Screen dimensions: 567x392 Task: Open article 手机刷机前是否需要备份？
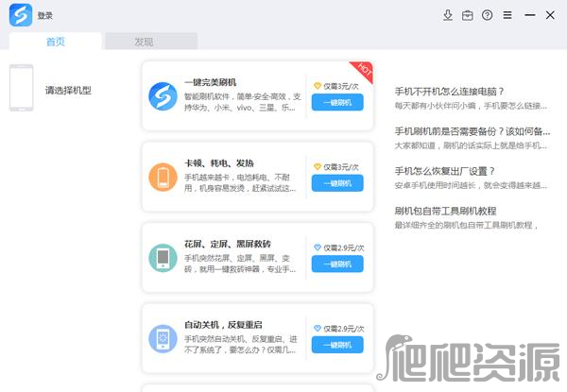(472, 131)
